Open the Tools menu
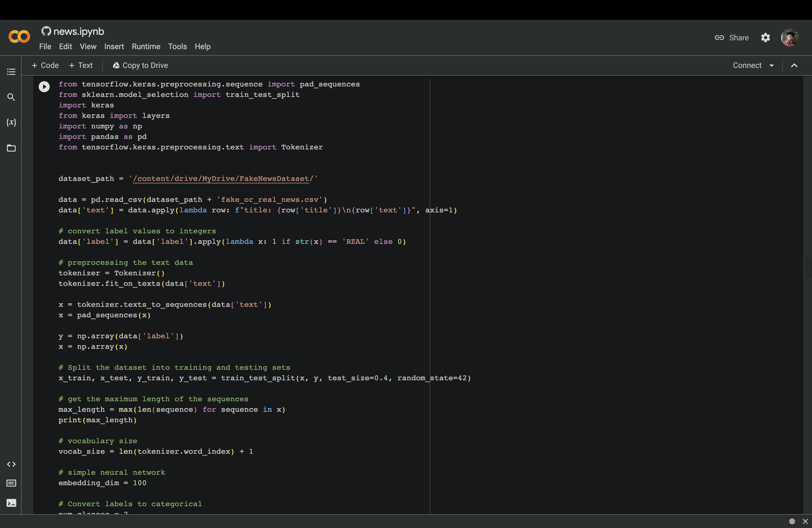Image resolution: width=812 pixels, height=528 pixels. click(177, 46)
